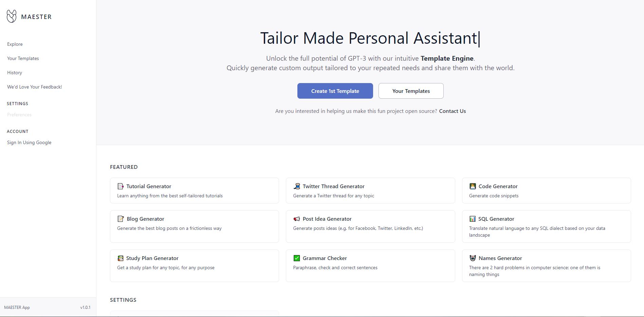Open Explore in the sidebar
Viewport: 644px width, 317px height.
coord(15,44)
